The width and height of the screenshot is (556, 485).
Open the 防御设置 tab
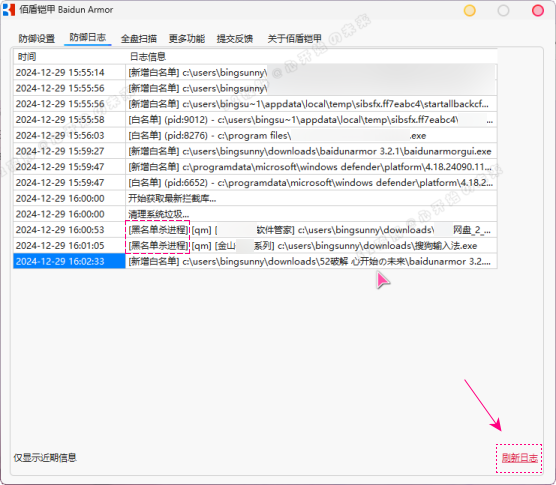(x=37, y=38)
